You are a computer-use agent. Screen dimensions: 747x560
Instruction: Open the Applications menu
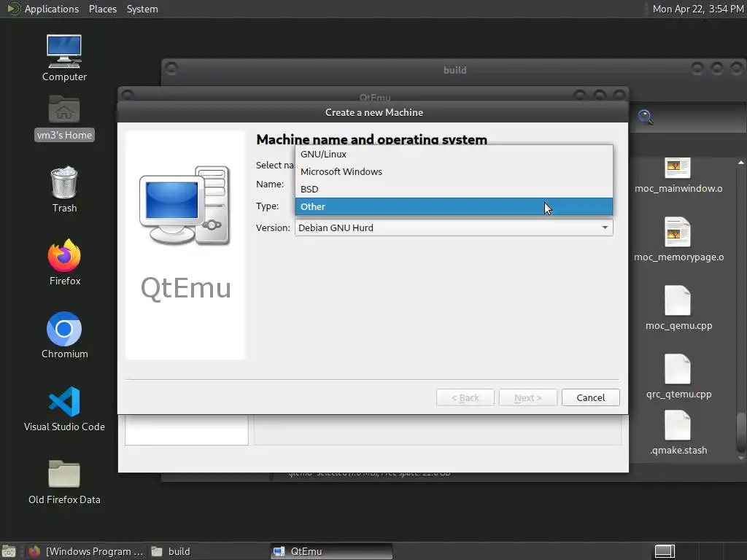[52, 9]
